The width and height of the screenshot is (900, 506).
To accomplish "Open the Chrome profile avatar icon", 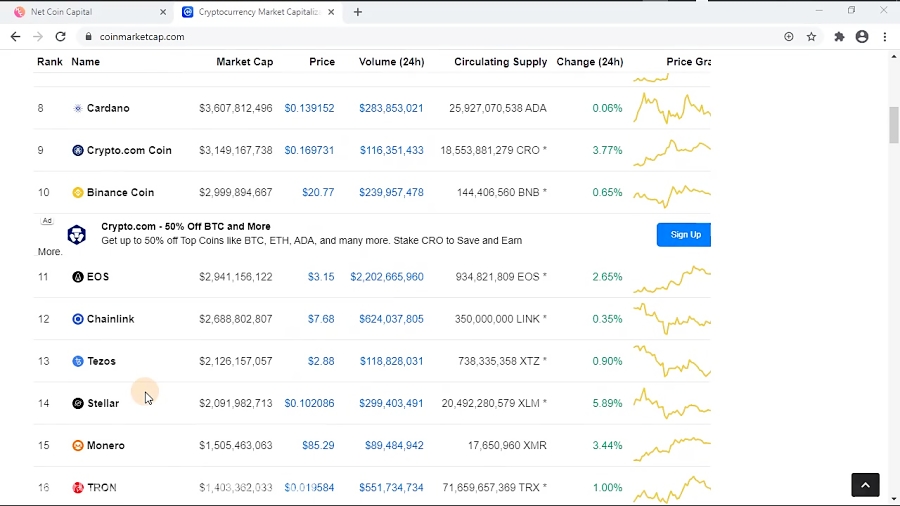I will (x=862, y=37).
